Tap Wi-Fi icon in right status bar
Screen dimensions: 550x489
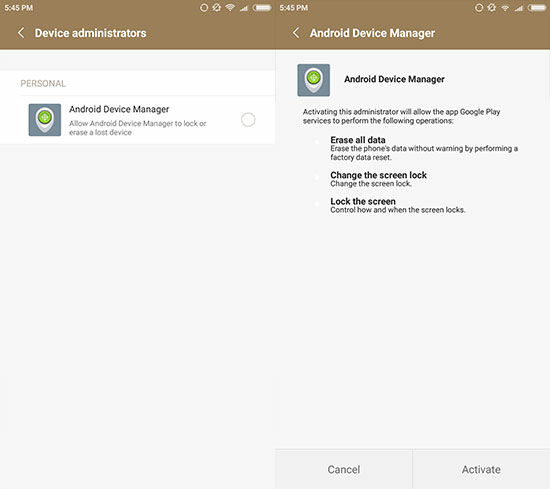[505, 7]
